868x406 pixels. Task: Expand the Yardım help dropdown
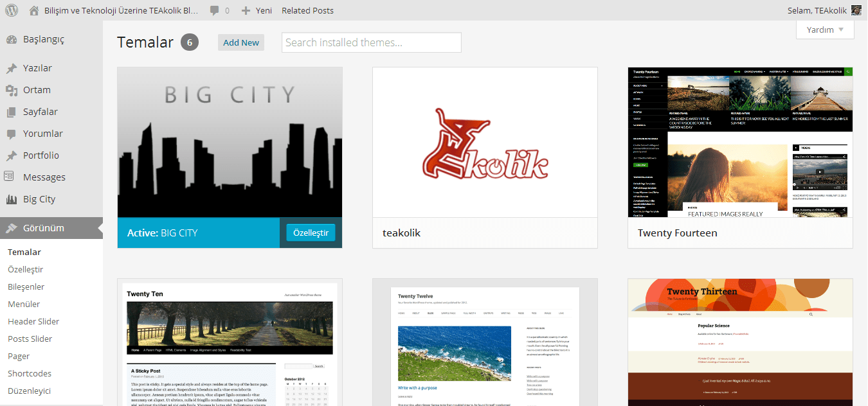825,30
